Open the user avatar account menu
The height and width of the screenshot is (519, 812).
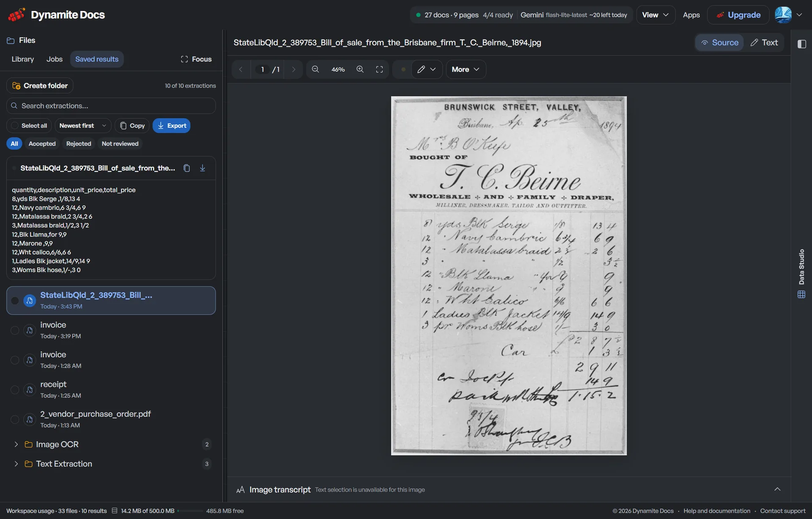pos(788,15)
